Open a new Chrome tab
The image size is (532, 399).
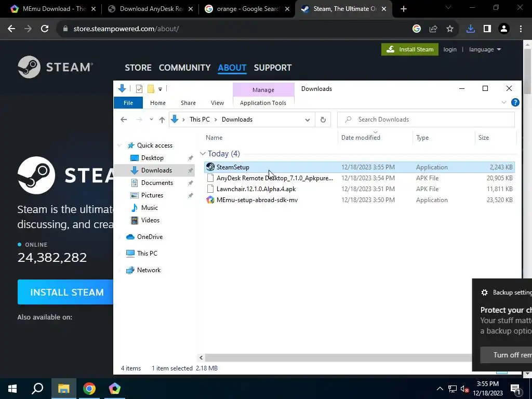(403, 9)
